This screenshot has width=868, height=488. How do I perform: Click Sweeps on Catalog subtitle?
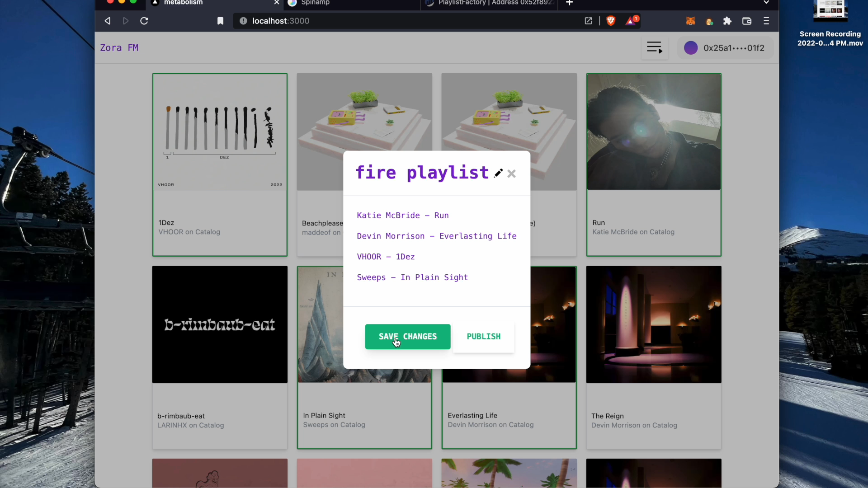[x=334, y=425]
